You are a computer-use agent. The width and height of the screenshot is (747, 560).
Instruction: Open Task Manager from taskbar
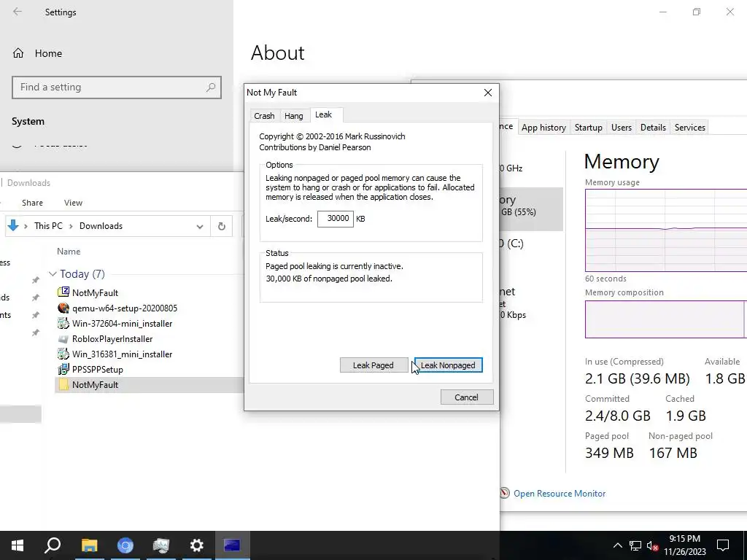pos(161,545)
